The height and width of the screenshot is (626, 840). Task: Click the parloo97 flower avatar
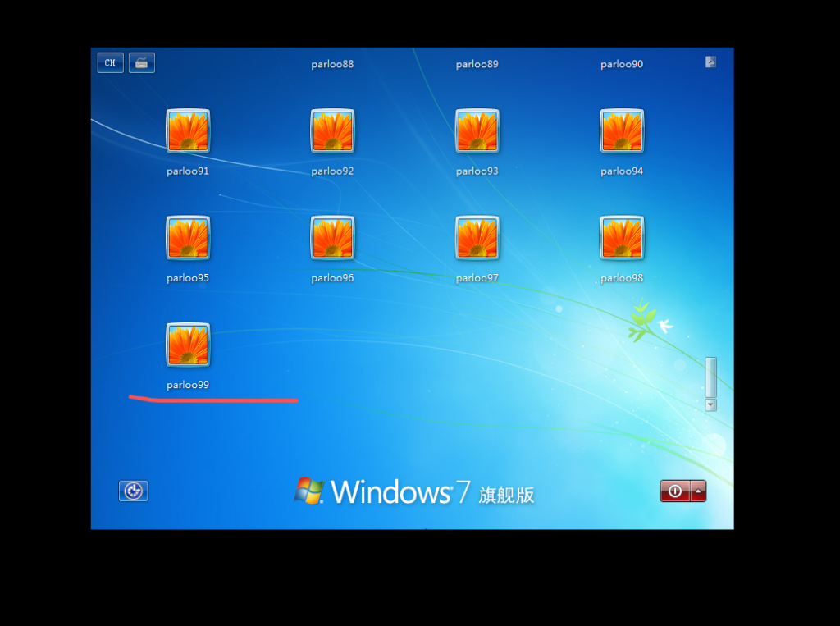click(477, 238)
